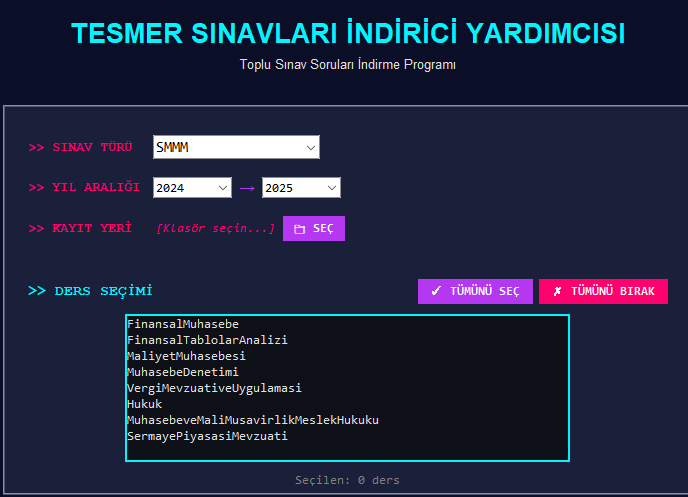The image size is (688, 497).
Task: Click the Toplu Sınav Soruları İndirme Programı subtitle
Action: 348,64
